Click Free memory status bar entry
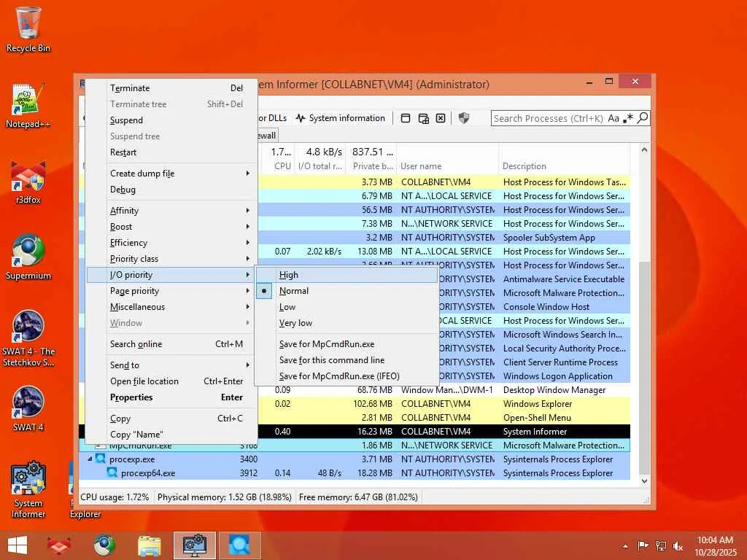Screen dimensions: 747x560 358,497
